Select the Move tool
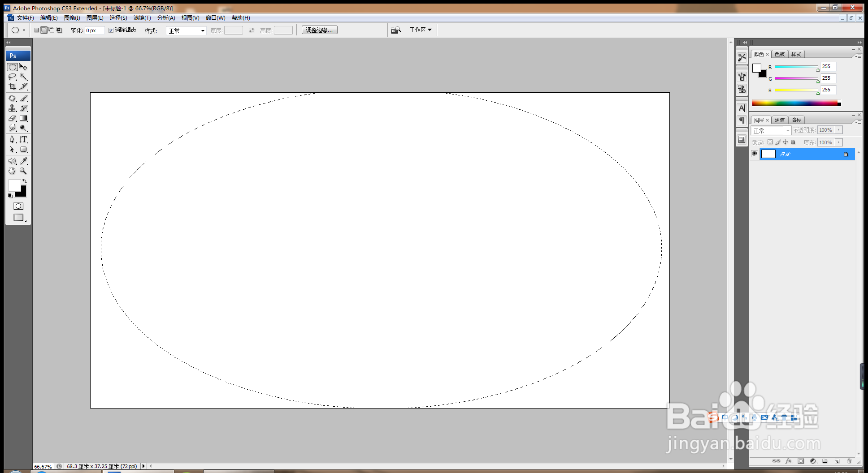Viewport: 868px width, 473px height. pyautogui.click(x=24, y=67)
